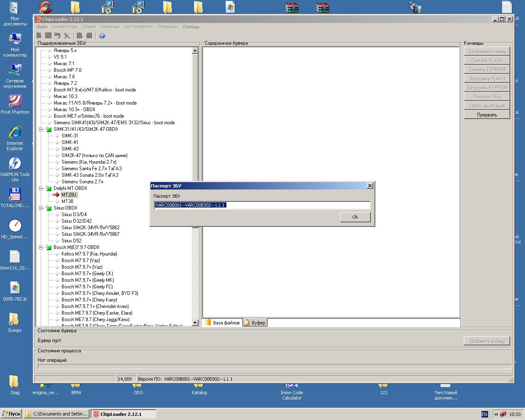Viewport: 525px width, 420px height.
Task: Open the Dumps folder on desktop
Action: coord(15,322)
